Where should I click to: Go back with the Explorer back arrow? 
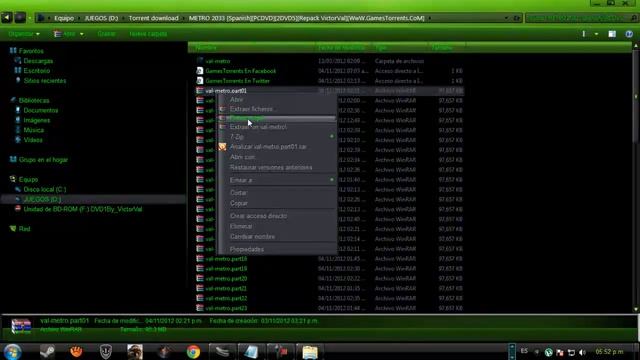pos(7,18)
